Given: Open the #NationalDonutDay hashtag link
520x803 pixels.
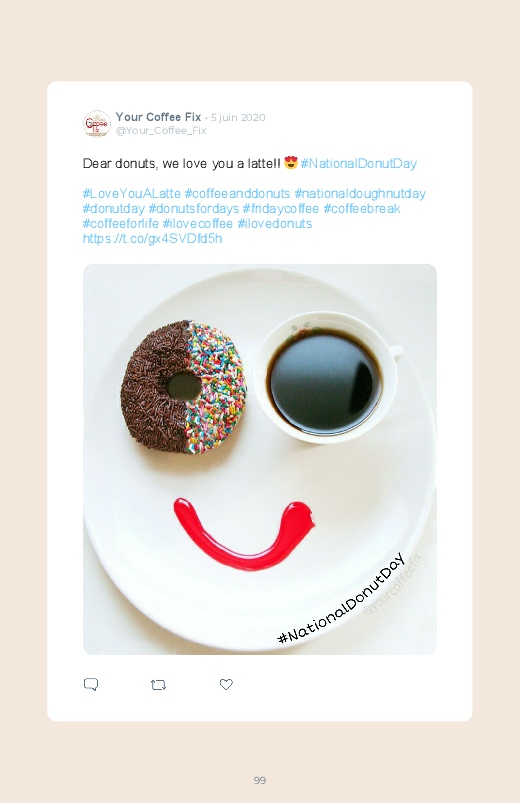Looking at the screenshot, I should pos(359,163).
